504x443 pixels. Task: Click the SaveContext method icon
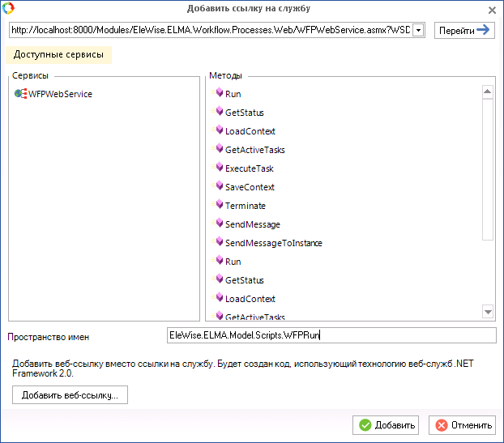click(x=218, y=186)
